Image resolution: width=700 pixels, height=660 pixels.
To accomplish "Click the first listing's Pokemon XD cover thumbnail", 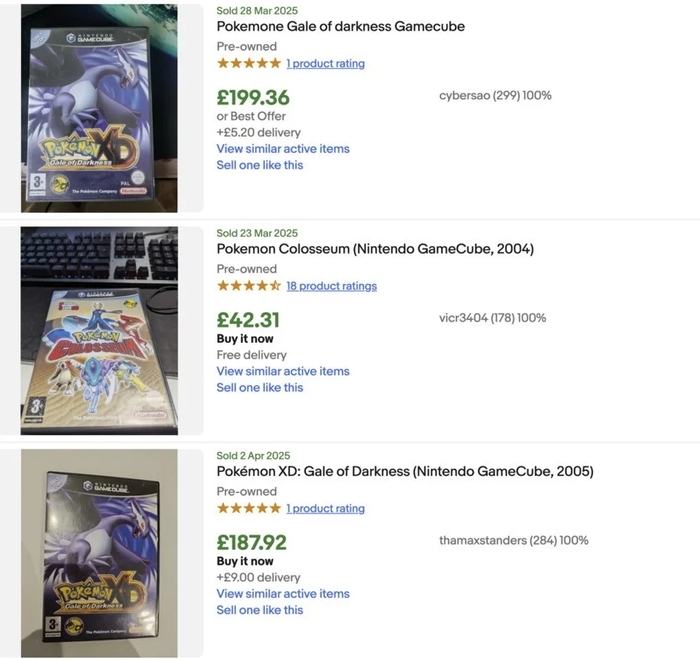I will (x=99, y=108).
